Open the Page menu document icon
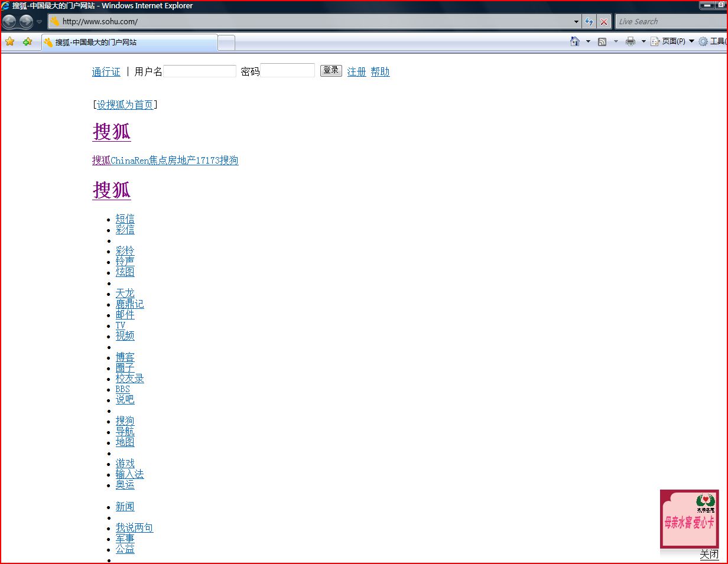Image resolution: width=728 pixels, height=564 pixels. coord(655,41)
